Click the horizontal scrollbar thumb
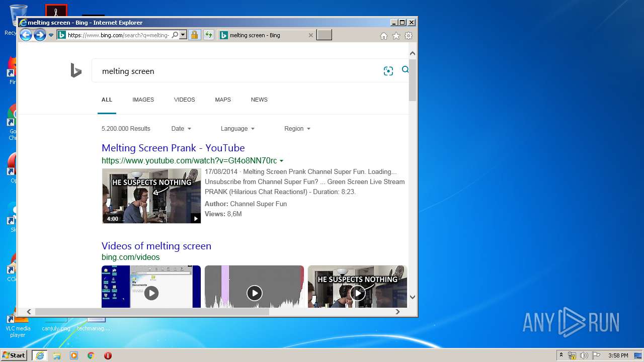Viewport: 644px width, 362px height. (x=152, y=312)
